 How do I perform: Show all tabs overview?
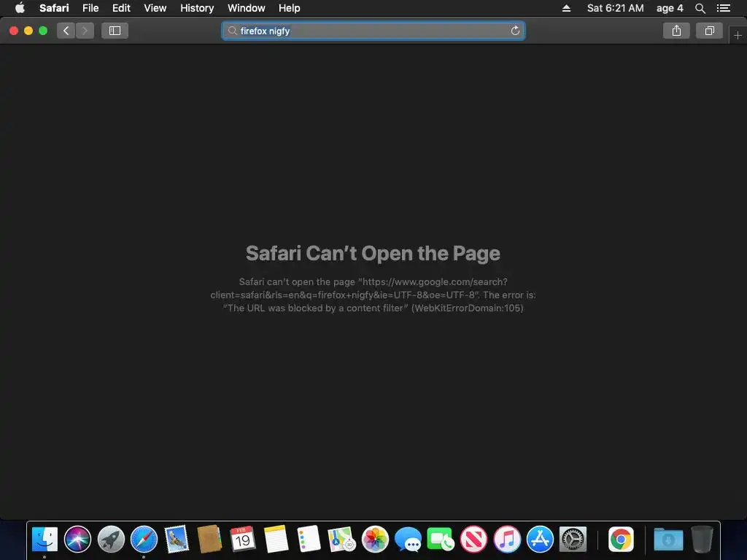click(709, 31)
